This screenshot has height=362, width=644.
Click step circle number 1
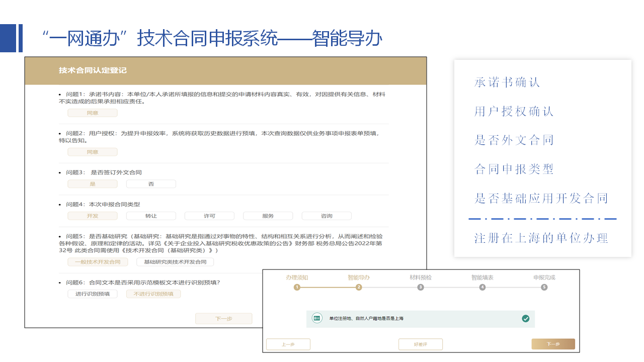coord(297,287)
